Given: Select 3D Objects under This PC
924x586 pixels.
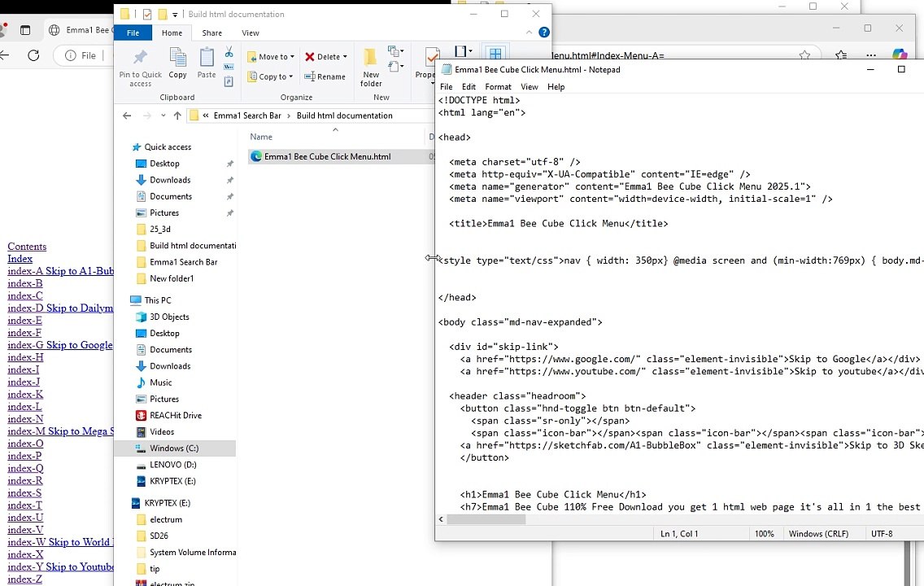Looking at the screenshot, I should 169,317.
